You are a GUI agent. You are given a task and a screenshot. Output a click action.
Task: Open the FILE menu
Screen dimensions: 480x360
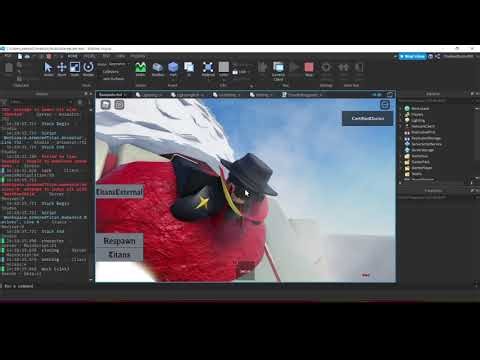[8, 56]
